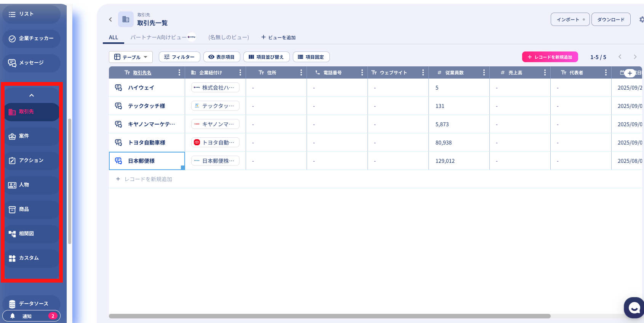The width and height of the screenshot is (644, 323).
Task: Open the 住所 column options menu
Action: coord(301,72)
